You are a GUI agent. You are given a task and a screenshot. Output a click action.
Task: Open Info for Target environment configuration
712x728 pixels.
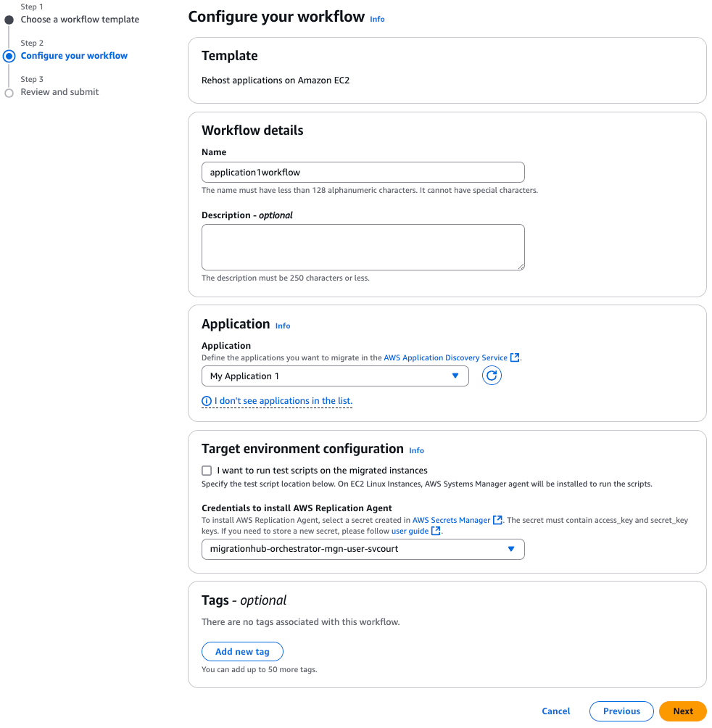[416, 450]
